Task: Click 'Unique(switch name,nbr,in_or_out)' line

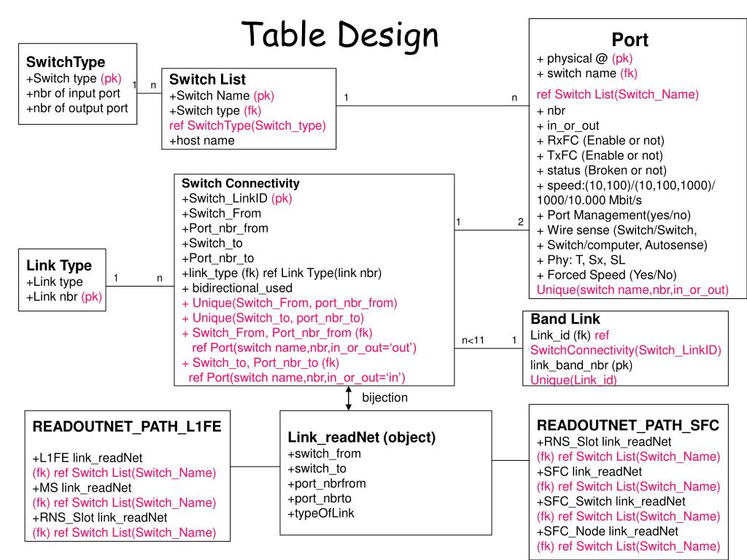Action: point(632,290)
